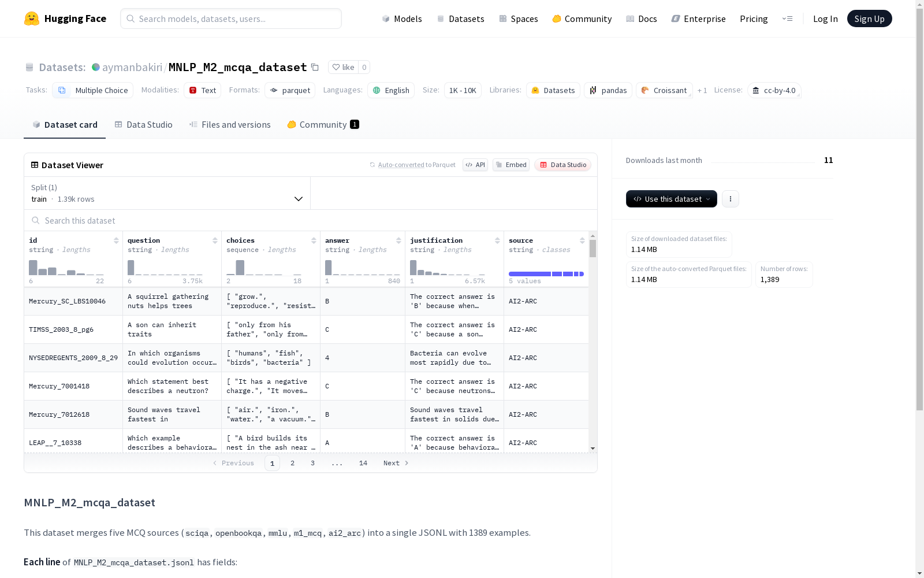Click the Multiple Choice task tag

[x=92, y=90]
